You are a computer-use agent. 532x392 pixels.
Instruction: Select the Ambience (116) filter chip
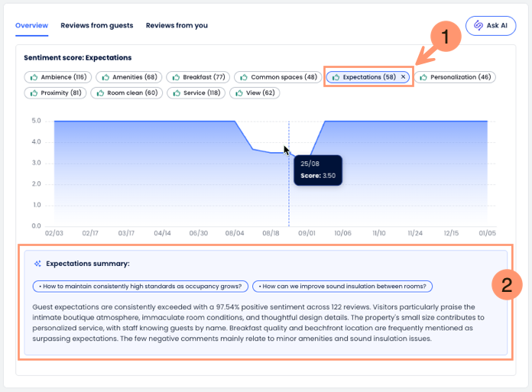(x=57, y=77)
